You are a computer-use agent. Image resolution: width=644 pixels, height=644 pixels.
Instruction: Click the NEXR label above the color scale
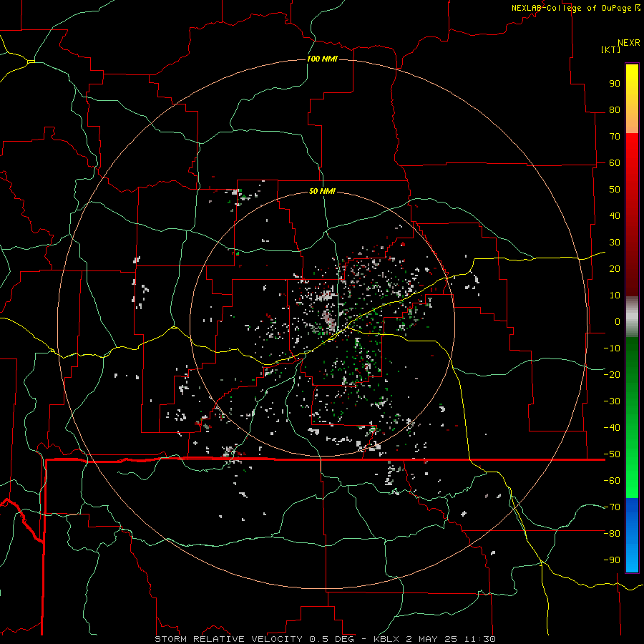tap(629, 43)
